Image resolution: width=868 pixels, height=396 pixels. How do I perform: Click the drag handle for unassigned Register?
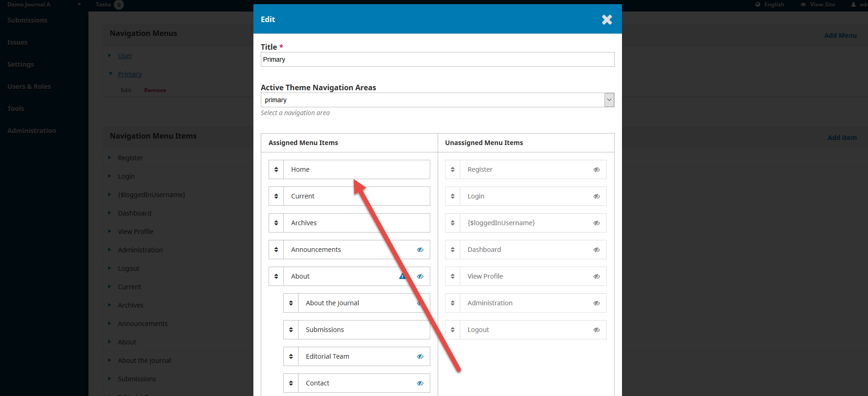coord(453,169)
